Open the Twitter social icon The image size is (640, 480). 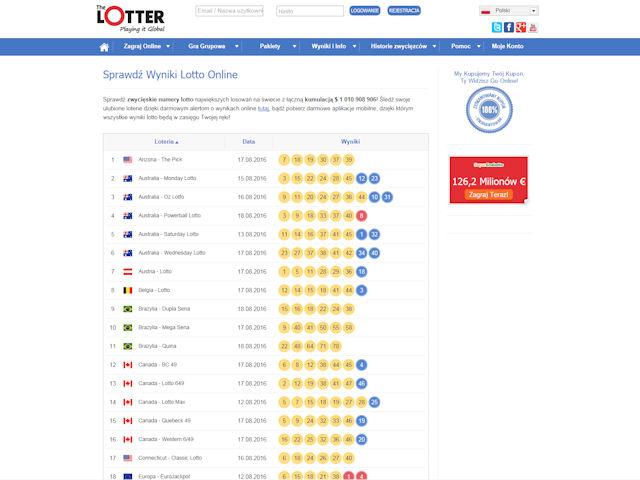pos(497,27)
